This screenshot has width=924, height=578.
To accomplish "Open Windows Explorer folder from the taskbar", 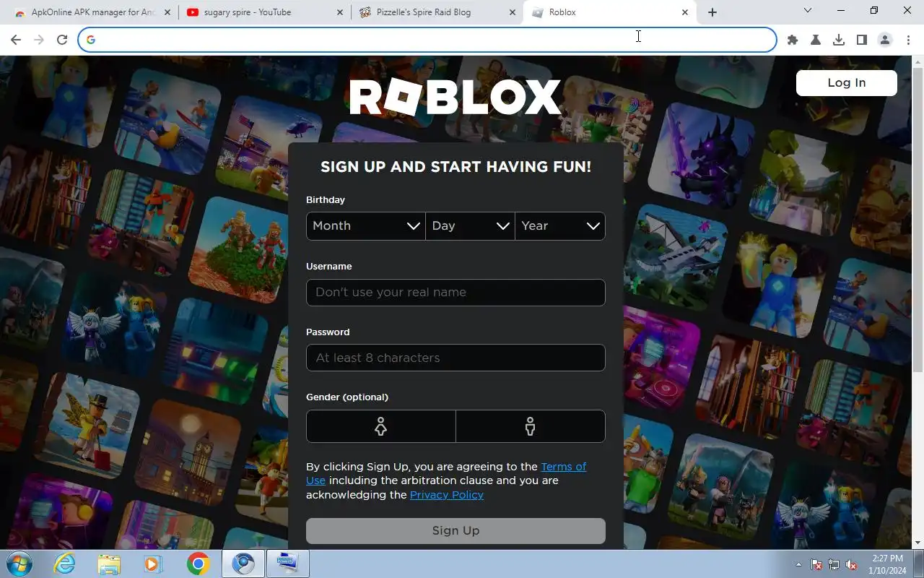I will point(109,564).
